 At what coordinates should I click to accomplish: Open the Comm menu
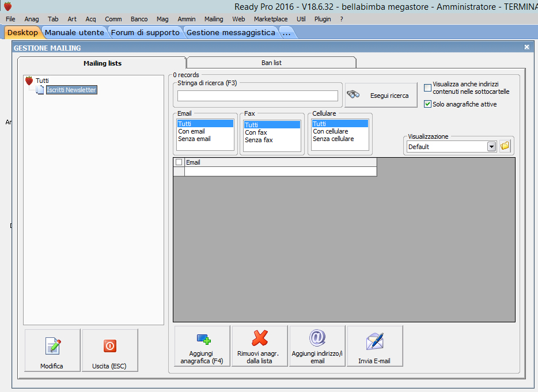[113, 19]
